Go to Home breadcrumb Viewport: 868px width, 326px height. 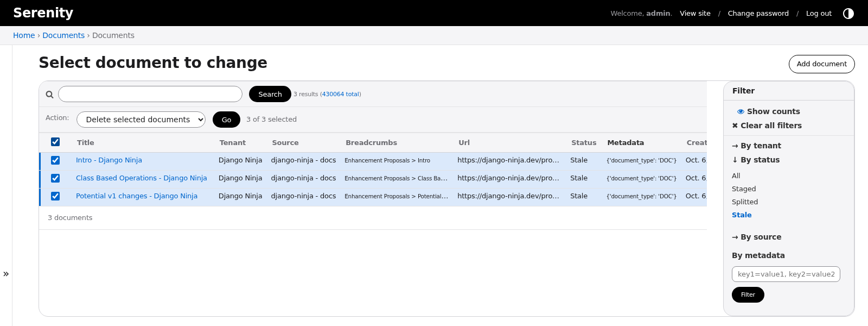24,35
